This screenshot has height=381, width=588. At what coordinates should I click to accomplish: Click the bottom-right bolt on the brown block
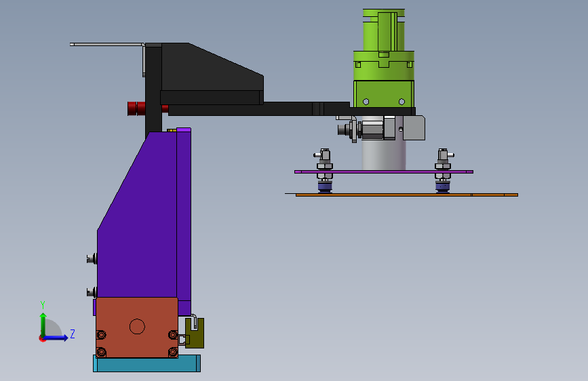click(173, 352)
